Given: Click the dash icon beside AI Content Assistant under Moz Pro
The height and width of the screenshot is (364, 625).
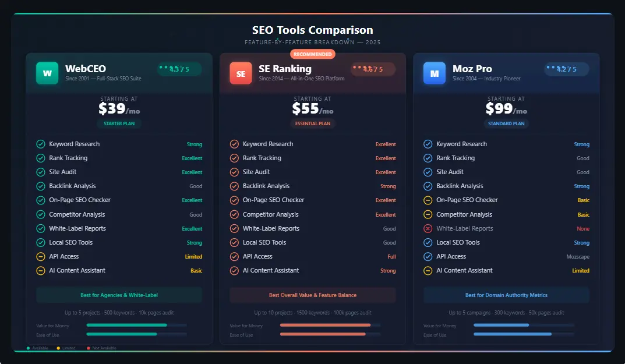Looking at the screenshot, I should (x=427, y=270).
